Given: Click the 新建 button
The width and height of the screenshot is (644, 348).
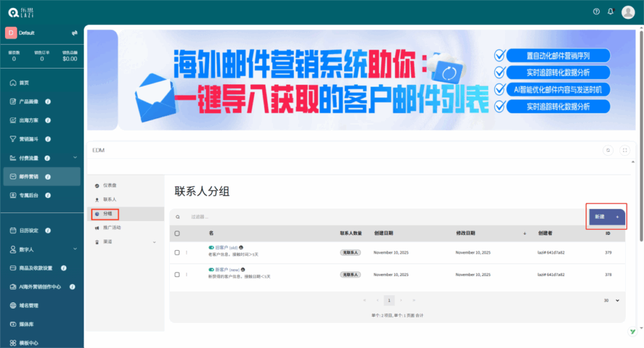Looking at the screenshot, I should [x=606, y=216].
